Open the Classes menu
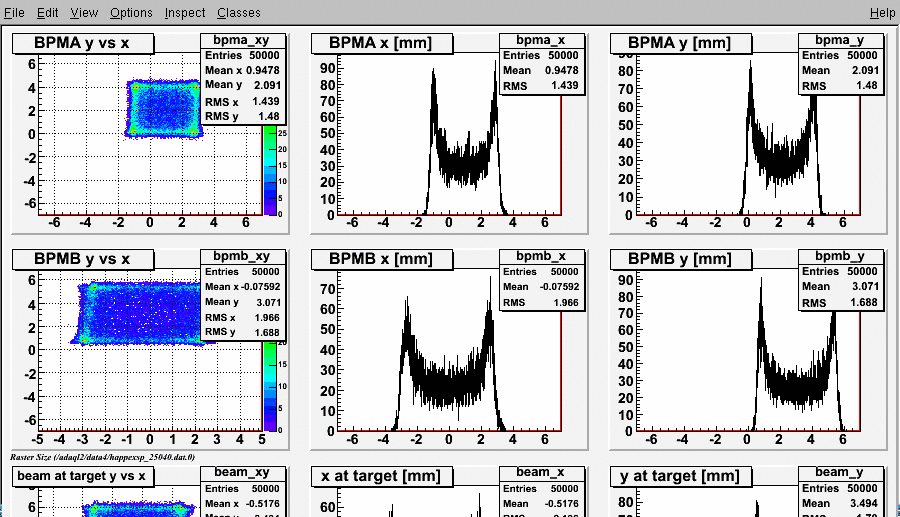Viewport: 900px width, 517px height. coord(239,13)
